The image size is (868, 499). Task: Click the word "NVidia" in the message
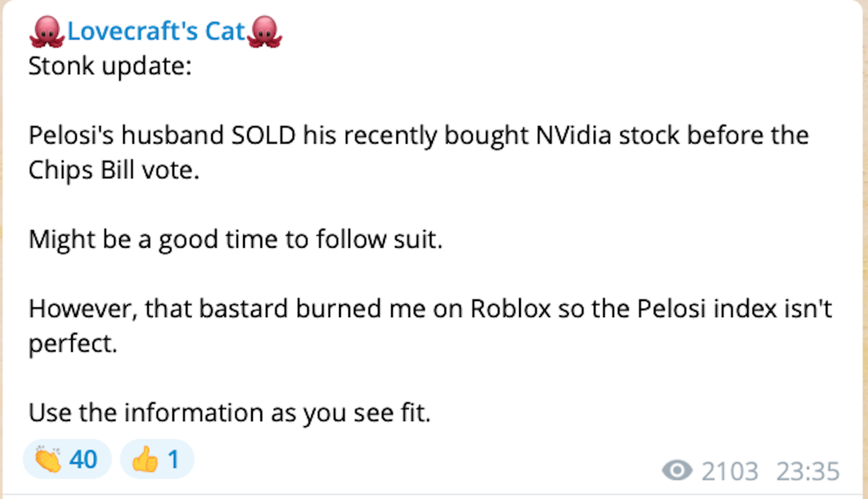click(573, 135)
